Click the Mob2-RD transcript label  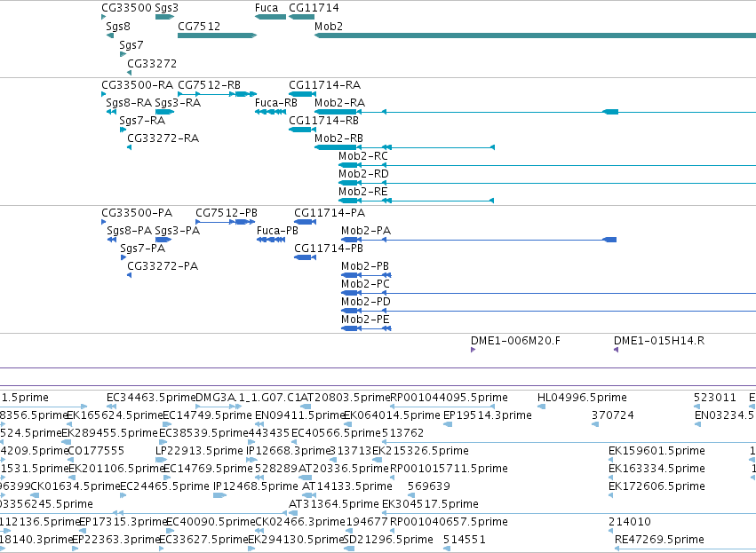[x=363, y=173]
